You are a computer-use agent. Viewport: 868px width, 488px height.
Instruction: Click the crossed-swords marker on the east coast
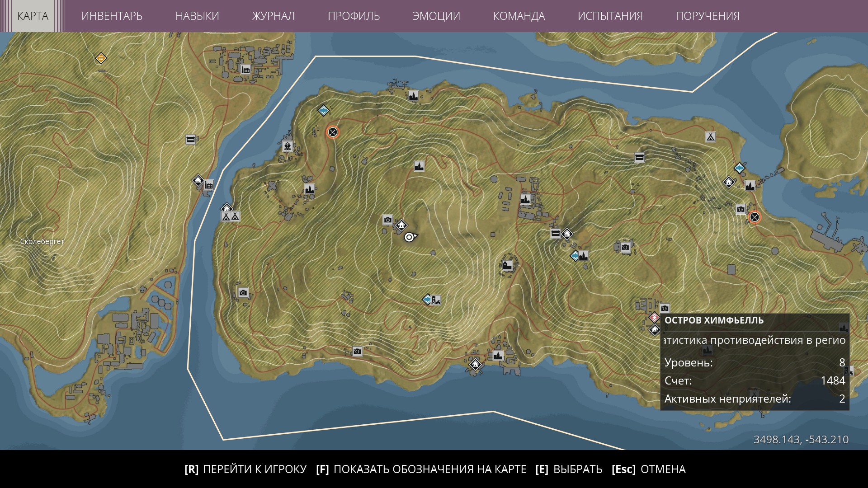click(x=755, y=217)
